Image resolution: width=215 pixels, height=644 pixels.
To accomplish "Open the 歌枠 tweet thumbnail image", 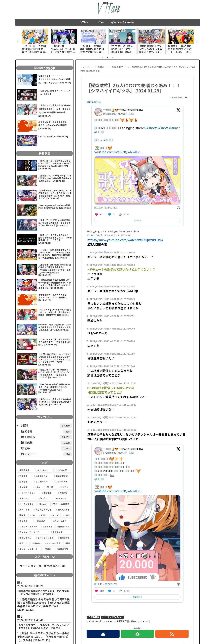I will [137, 180].
